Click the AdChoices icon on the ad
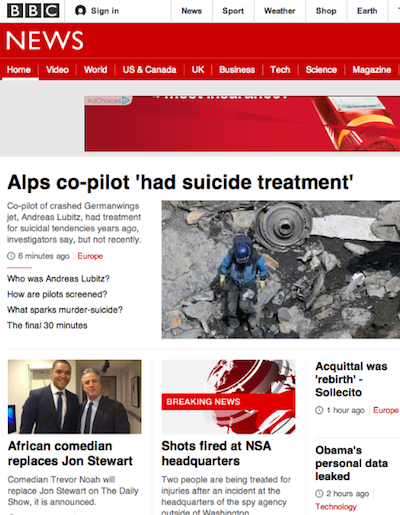The width and height of the screenshot is (400, 515). click(126, 100)
